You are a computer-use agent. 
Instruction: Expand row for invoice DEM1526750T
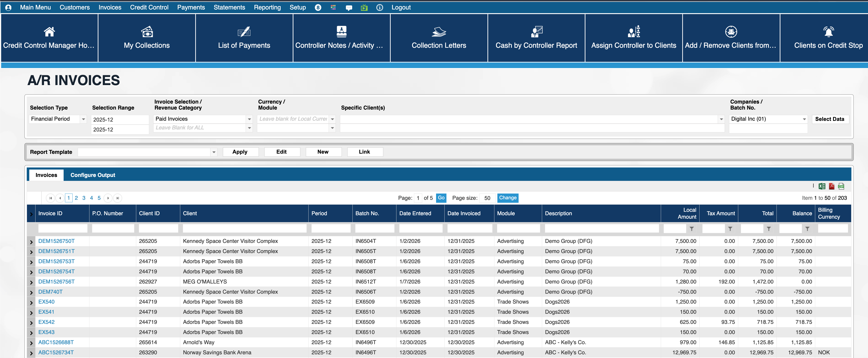[31, 242]
